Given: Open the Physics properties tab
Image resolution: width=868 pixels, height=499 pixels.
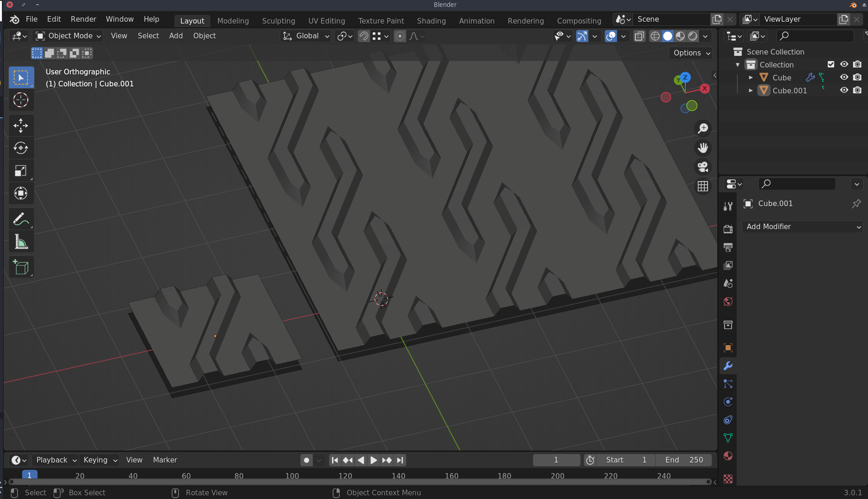Looking at the screenshot, I should (728, 402).
